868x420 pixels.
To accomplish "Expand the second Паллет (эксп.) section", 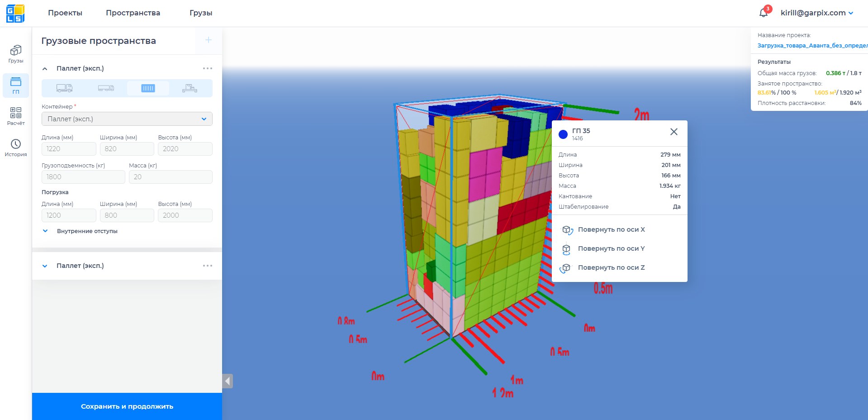I will (x=45, y=266).
